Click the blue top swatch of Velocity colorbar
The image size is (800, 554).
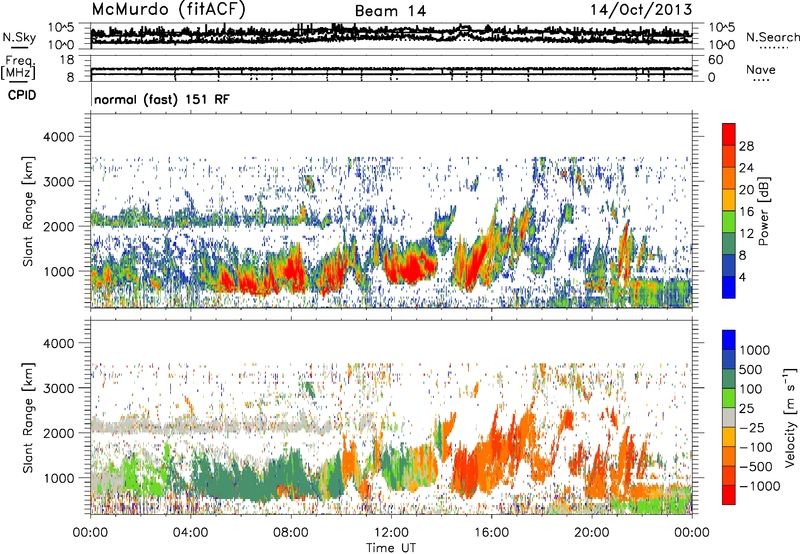click(x=729, y=340)
